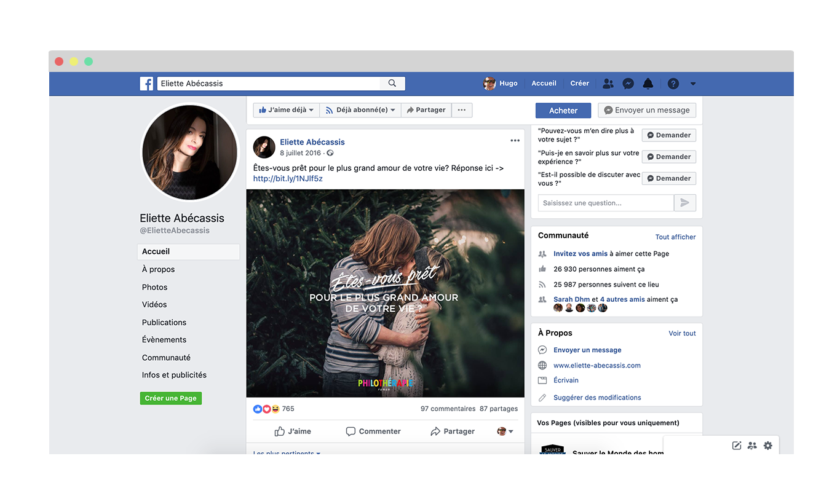Demander "Est-il possible de discuter" question
Screen dimensions: 840x504
(669, 178)
